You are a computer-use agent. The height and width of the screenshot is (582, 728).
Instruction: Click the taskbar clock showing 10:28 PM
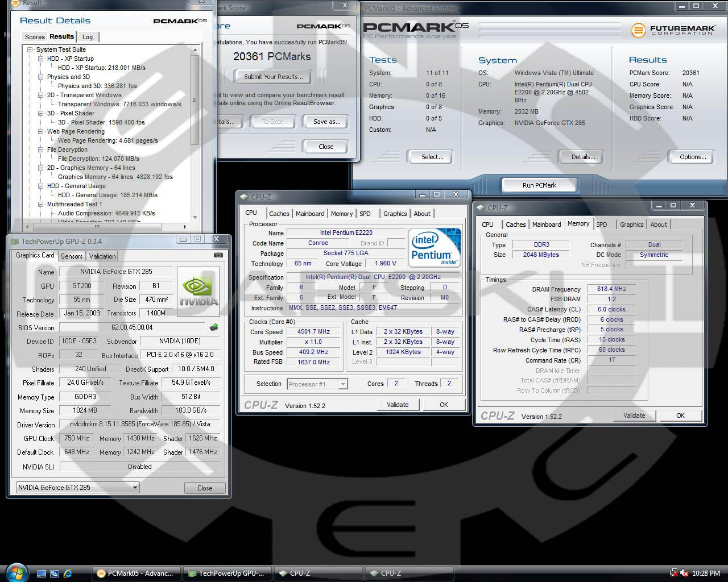coord(706,573)
